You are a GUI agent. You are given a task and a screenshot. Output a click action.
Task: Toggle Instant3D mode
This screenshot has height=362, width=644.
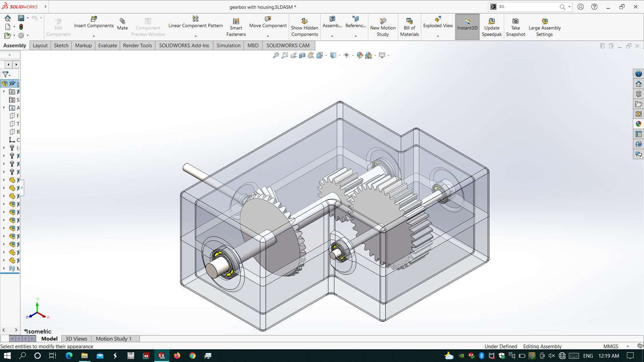point(467,27)
